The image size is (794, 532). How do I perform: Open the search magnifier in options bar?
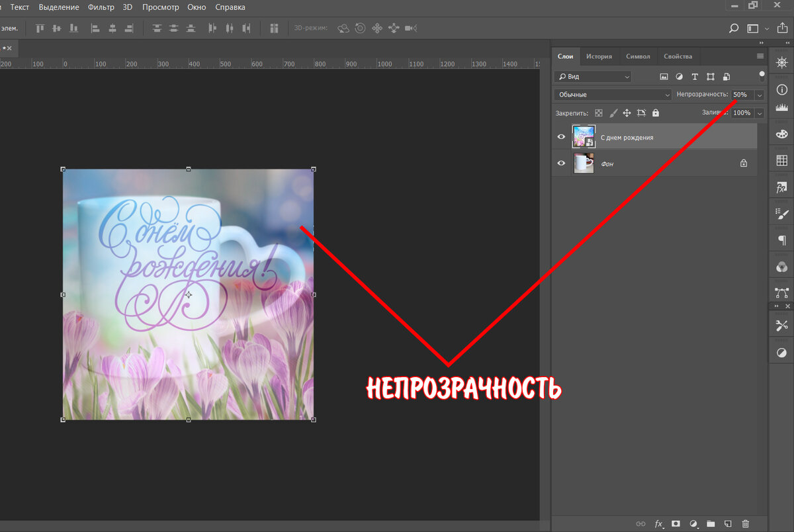[734, 28]
